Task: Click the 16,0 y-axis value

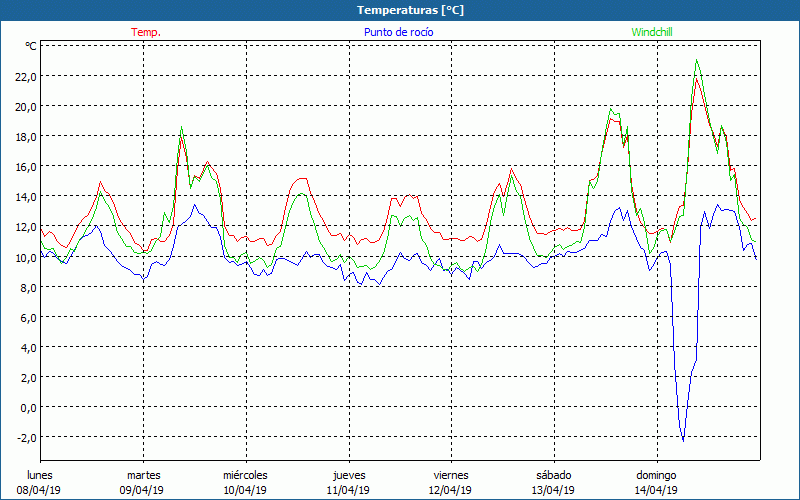Action: 26,167
